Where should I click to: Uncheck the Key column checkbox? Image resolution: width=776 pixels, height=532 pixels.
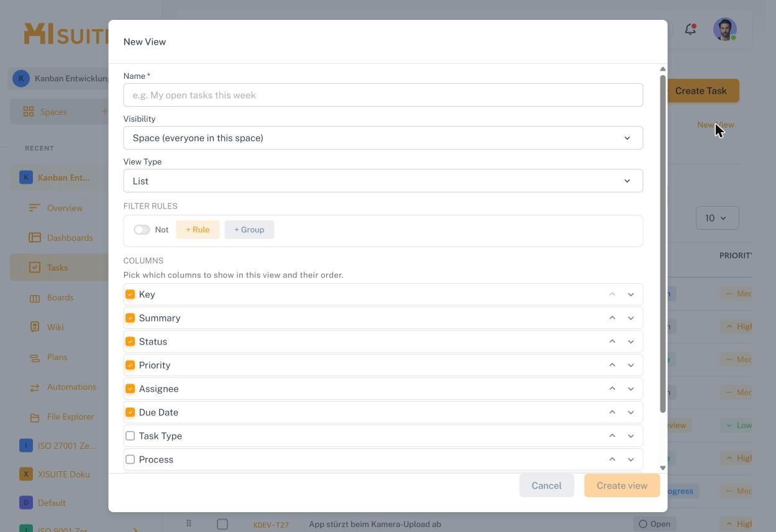130,294
